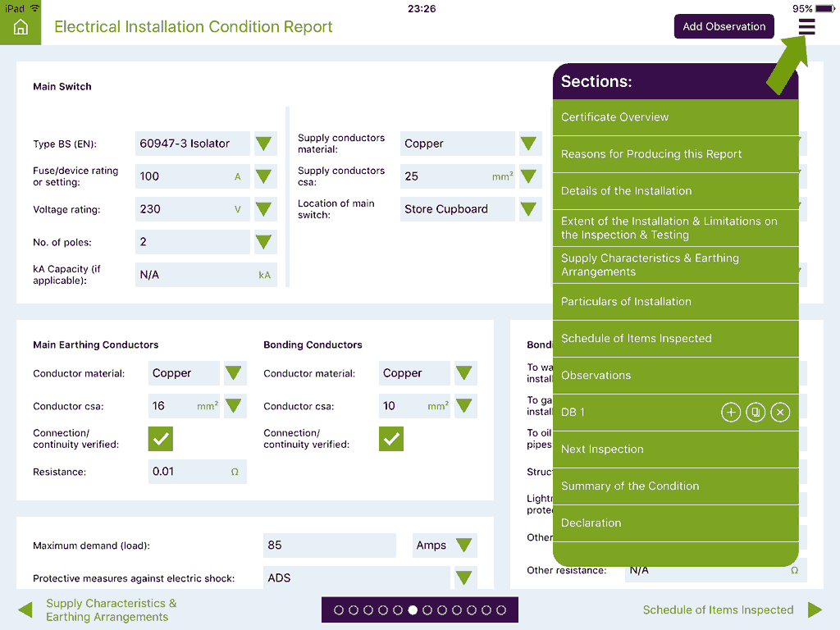This screenshot has width=840, height=630.
Task: Edit Other resistance N/A field
Action: pos(715,571)
